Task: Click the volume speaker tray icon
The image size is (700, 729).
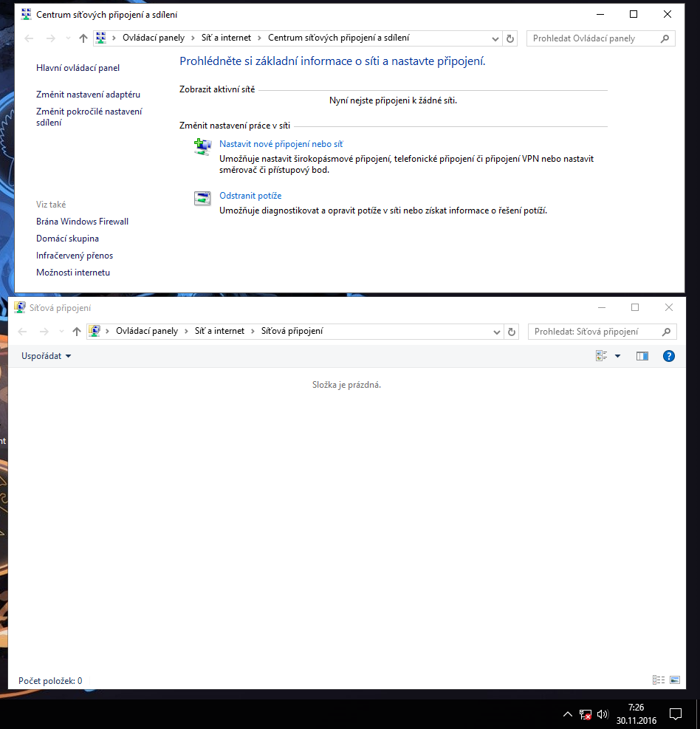Action: tap(603, 714)
